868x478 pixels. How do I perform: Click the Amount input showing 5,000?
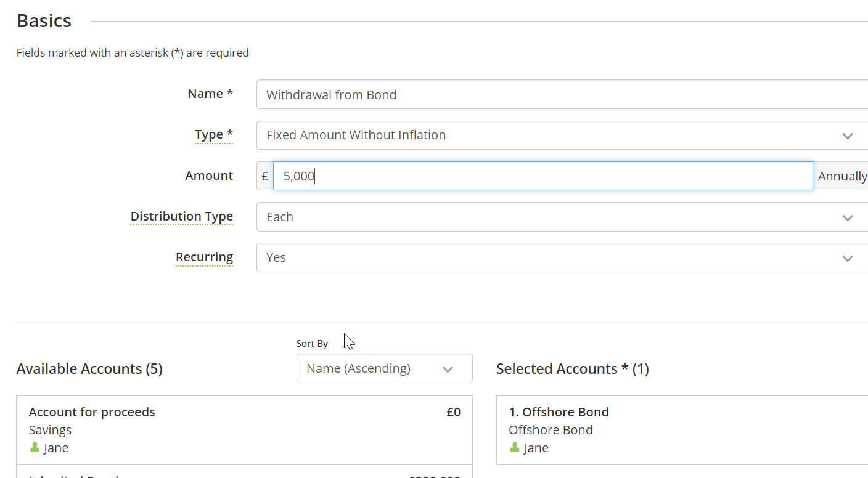542,176
